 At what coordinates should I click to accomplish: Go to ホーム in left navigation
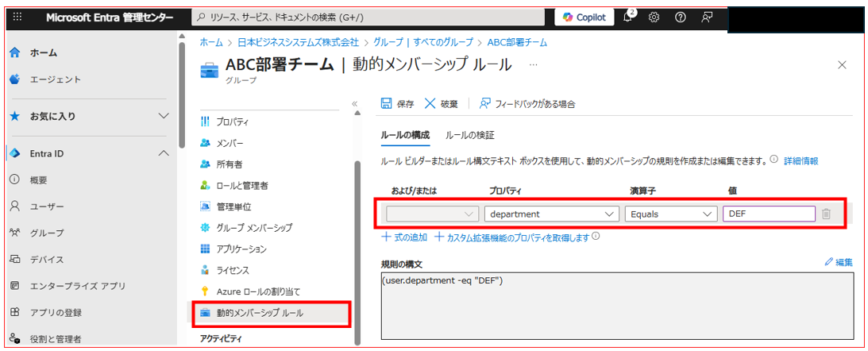click(x=43, y=53)
